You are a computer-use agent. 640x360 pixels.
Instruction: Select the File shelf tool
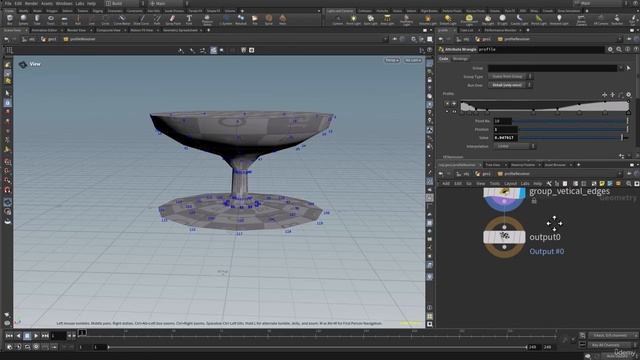coord(255,19)
